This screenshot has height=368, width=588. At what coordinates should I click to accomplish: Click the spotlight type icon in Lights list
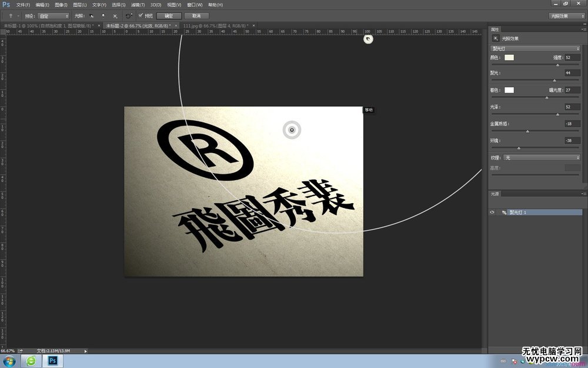(x=504, y=213)
